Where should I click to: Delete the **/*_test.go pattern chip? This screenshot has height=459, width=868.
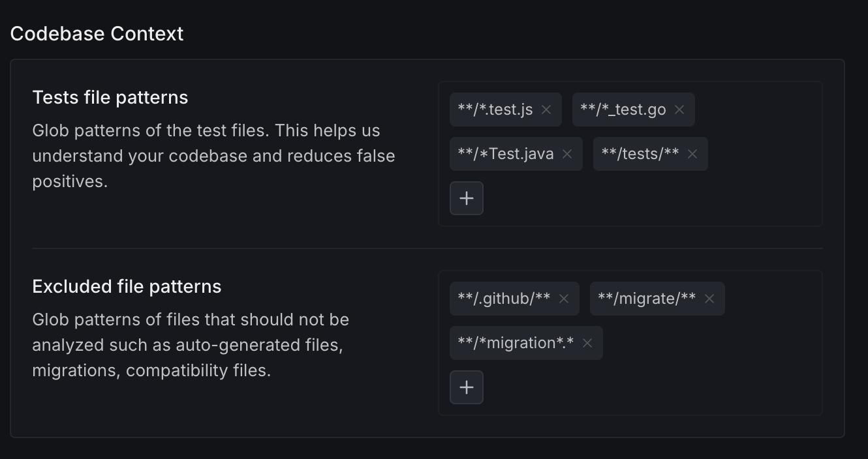tap(679, 110)
